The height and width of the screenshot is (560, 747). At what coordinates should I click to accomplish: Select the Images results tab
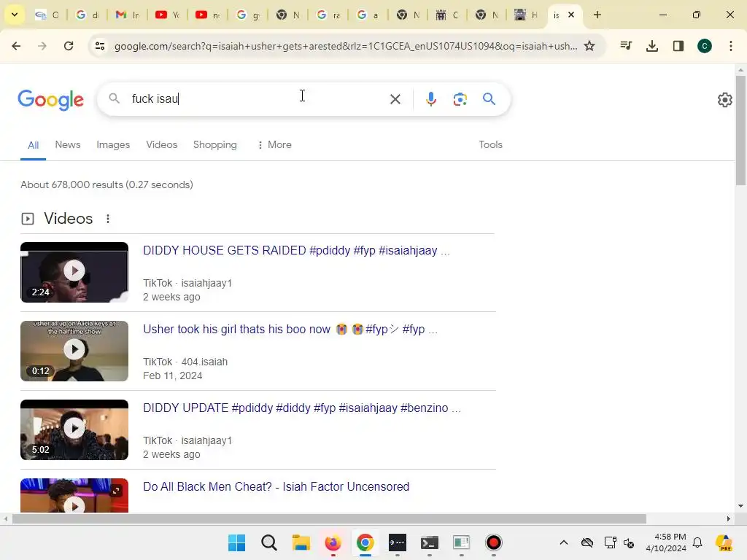coord(113,145)
